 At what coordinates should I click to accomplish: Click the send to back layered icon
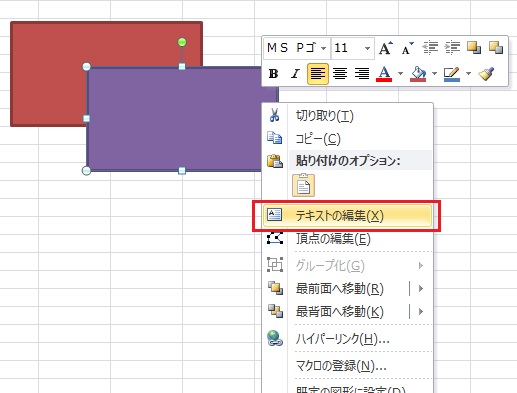[x=275, y=311]
